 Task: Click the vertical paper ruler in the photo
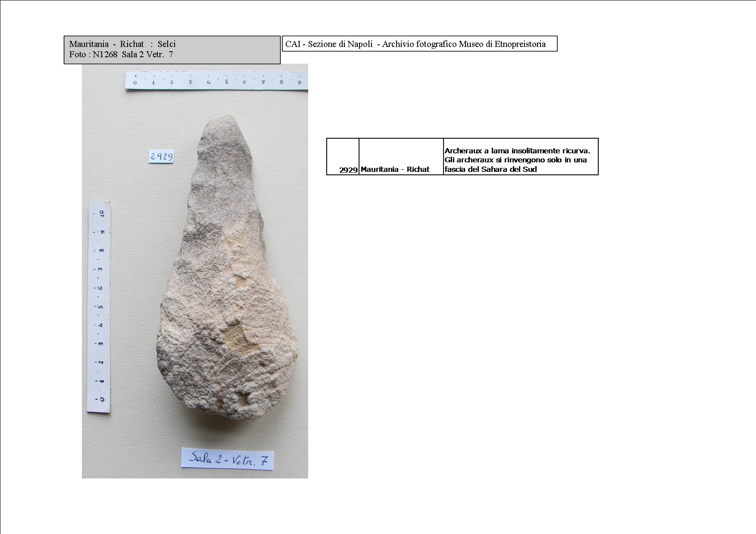click(99, 307)
